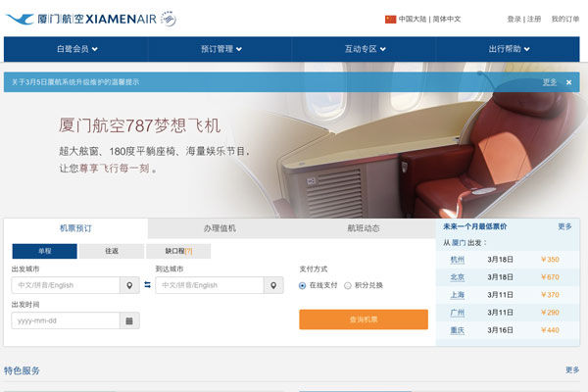Click the 厦门 origin city link
Image resolution: width=588 pixels, height=392 pixels.
tap(459, 243)
